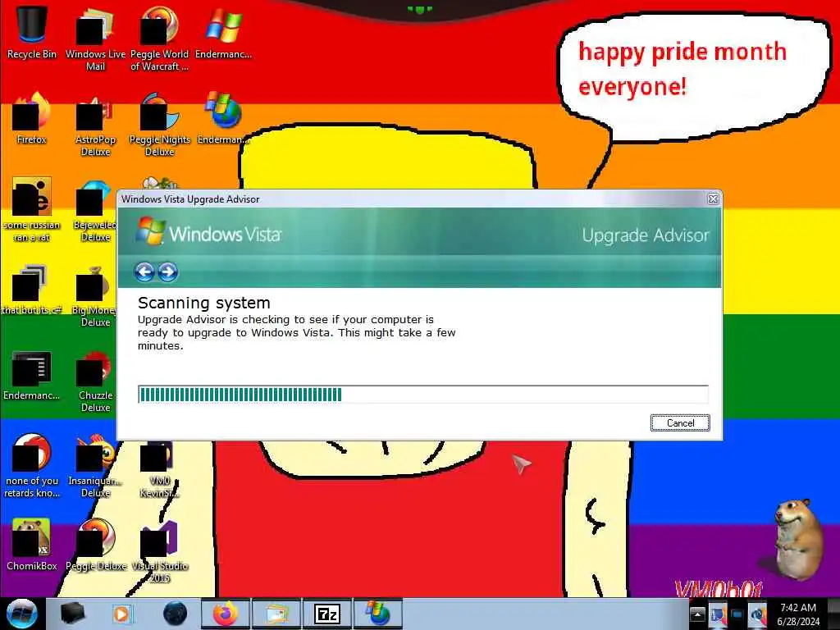Cancel the Upgrade Advisor scan
This screenshot has width=840, height=630.
pos(680,422)
